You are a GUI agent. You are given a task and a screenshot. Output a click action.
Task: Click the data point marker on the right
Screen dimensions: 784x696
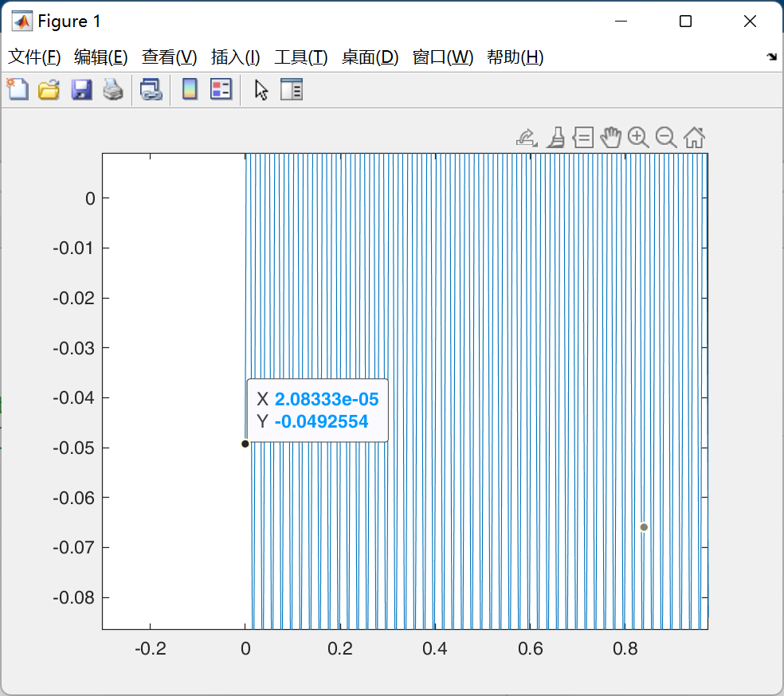click(x=644, y=526)
